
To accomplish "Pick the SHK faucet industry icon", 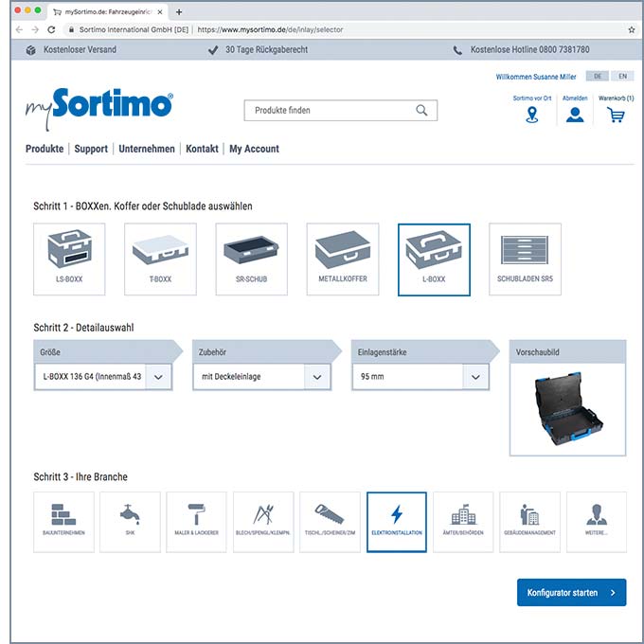I will (x=130, y=521).
